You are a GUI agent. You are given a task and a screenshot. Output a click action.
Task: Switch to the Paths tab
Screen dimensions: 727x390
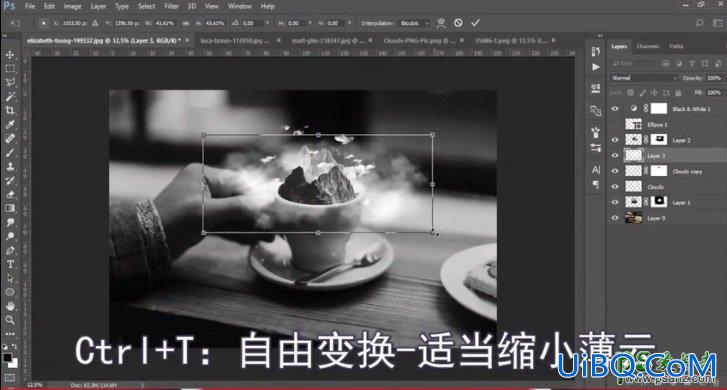click(676, 46)
